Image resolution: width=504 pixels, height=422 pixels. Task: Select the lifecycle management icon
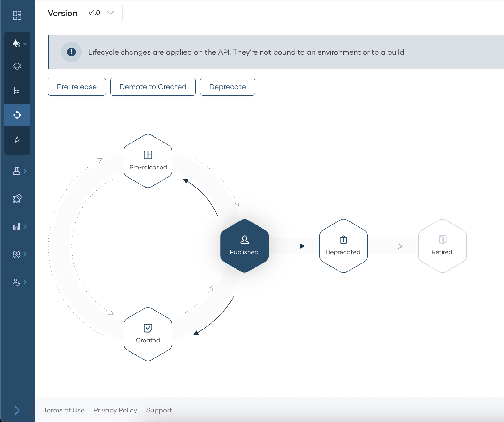[17, 115]
